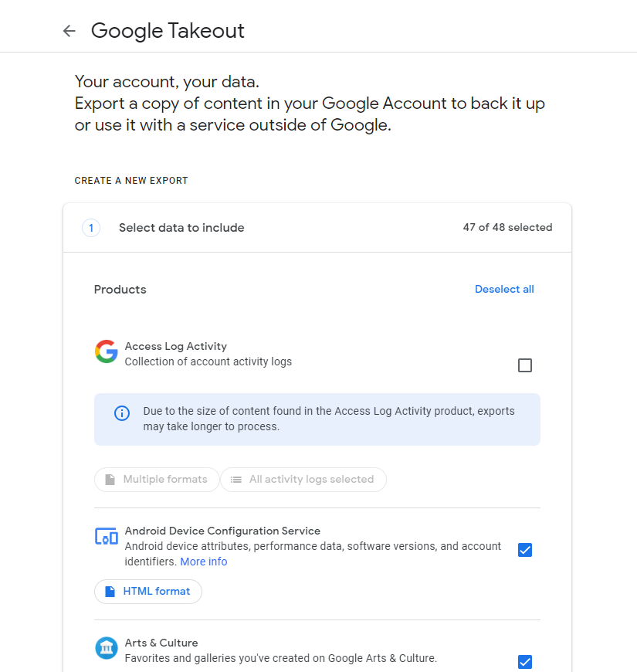Viewport: 637px width, 672px height.
Task: Click the Arts & Culture title
Action: coord(161,643)
